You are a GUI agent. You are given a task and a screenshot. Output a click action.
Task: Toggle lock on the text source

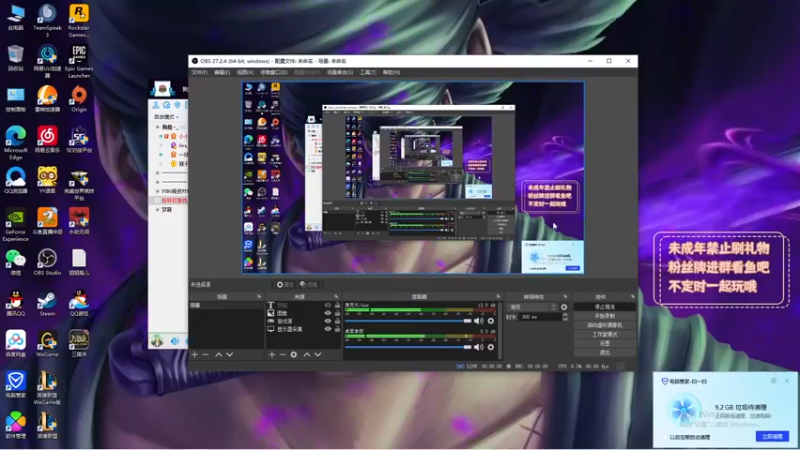(337, 305)
